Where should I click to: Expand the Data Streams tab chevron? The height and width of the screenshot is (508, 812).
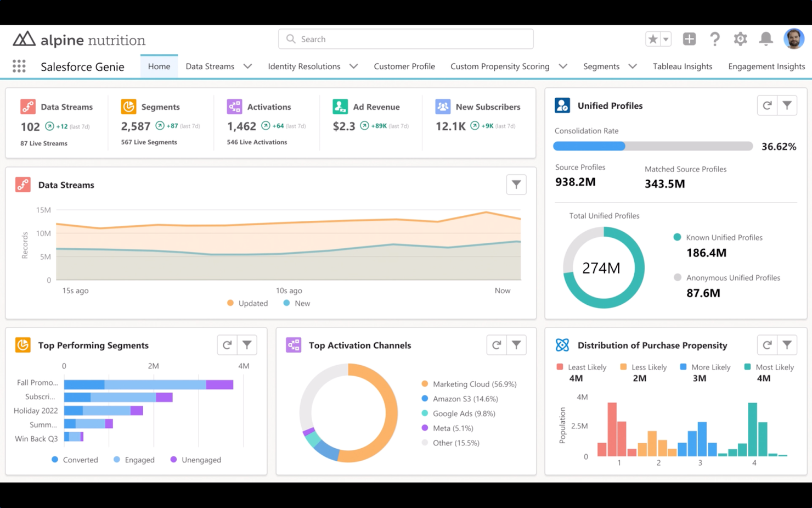247,66
